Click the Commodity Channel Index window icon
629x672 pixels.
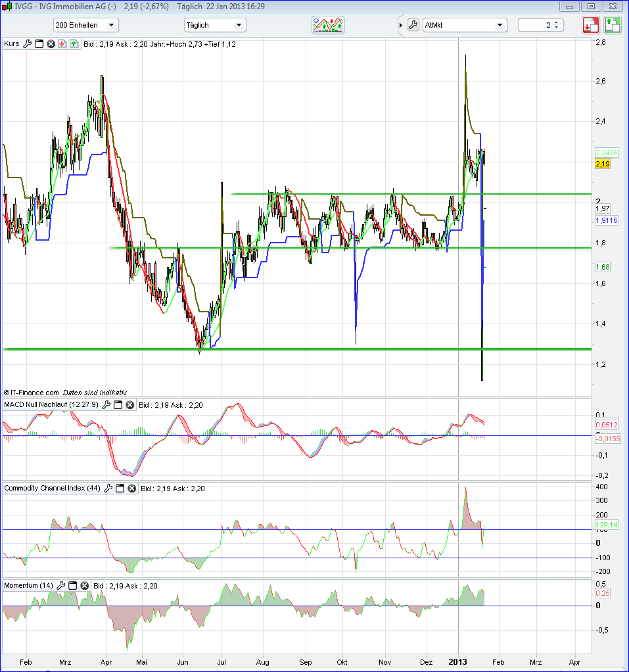click(x=120, y=488)
